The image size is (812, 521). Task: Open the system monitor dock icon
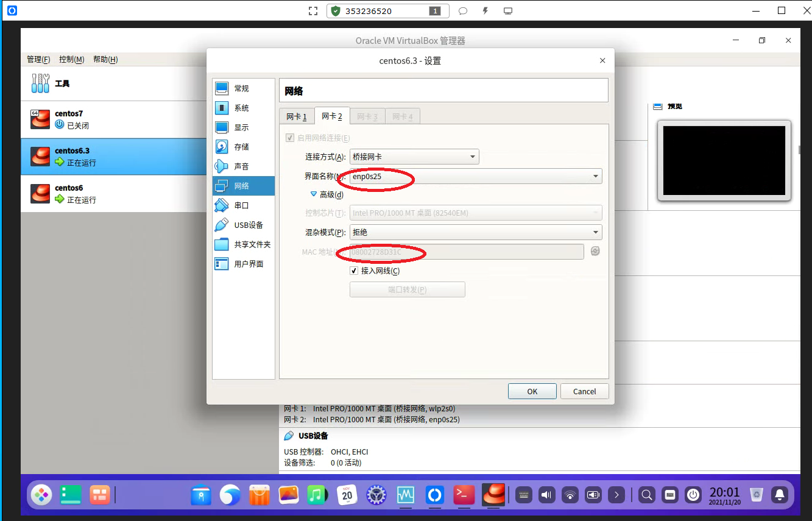406,495
